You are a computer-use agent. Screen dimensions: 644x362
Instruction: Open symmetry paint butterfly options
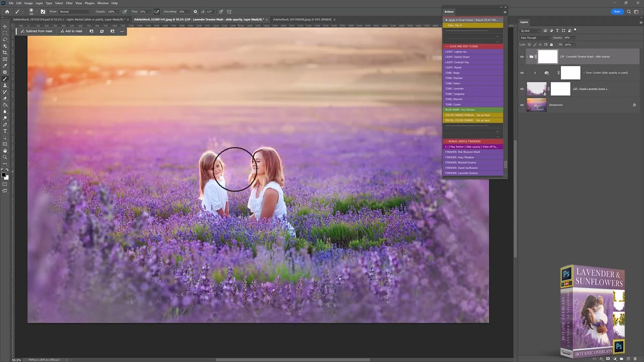[229, 12]
